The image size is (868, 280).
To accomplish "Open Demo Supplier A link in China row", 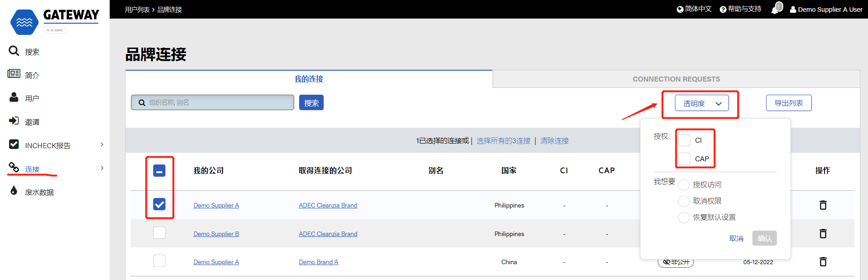I will click(x=216, y=262).
